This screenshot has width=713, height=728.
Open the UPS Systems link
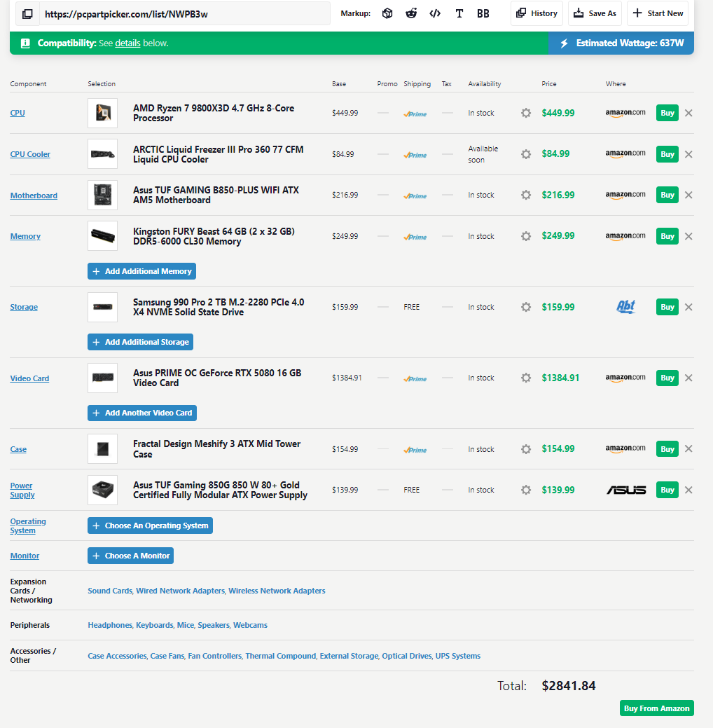(x=457, y=656)
